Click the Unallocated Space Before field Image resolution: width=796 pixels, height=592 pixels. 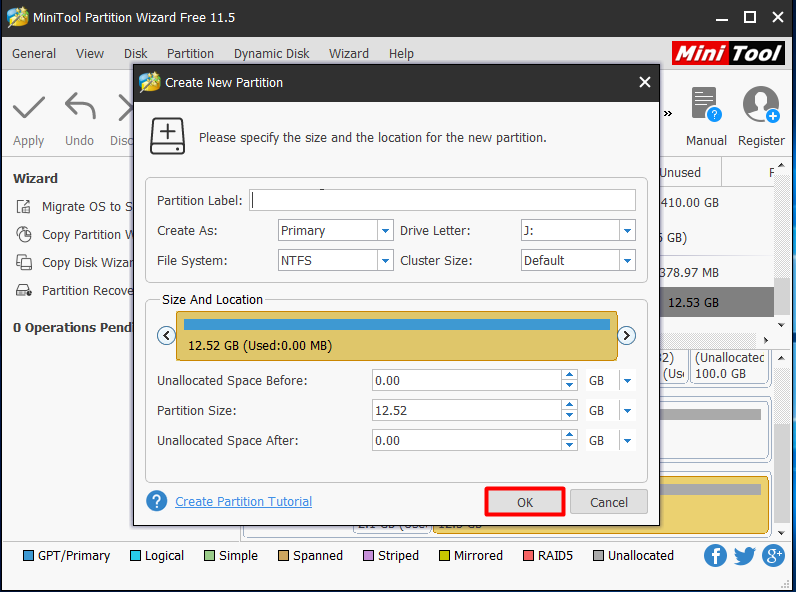pos(467,381)
